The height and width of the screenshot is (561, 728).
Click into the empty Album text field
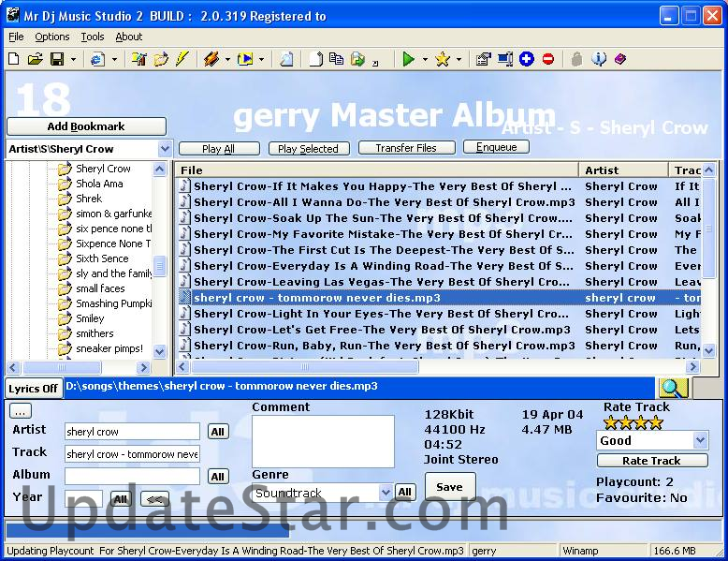click(132, 476)
